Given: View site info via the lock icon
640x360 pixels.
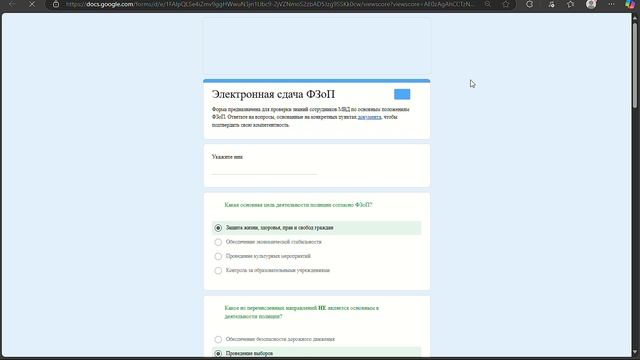Looking at the screenshot, I should [56, 4].
